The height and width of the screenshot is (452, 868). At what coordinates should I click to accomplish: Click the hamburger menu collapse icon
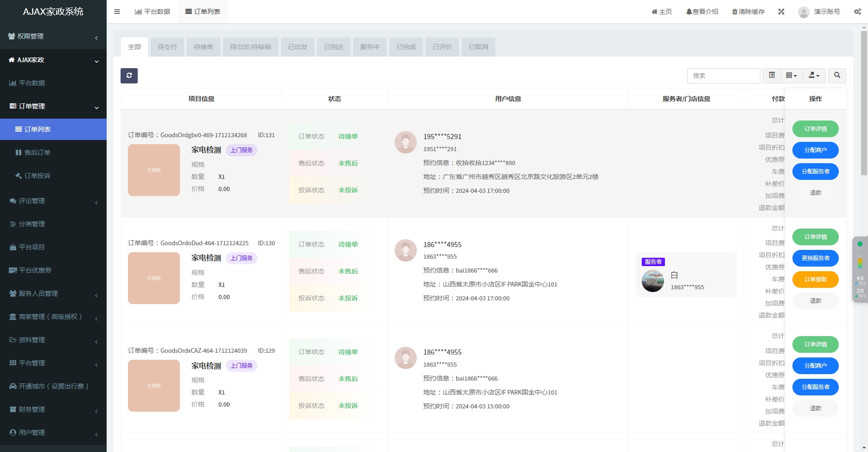117,12
